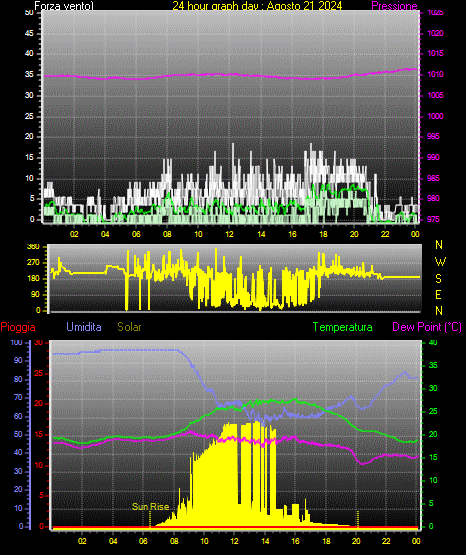Click the Dew Point (°C) legend label
This screenshot has height=555, width=466.
point(427,327)
